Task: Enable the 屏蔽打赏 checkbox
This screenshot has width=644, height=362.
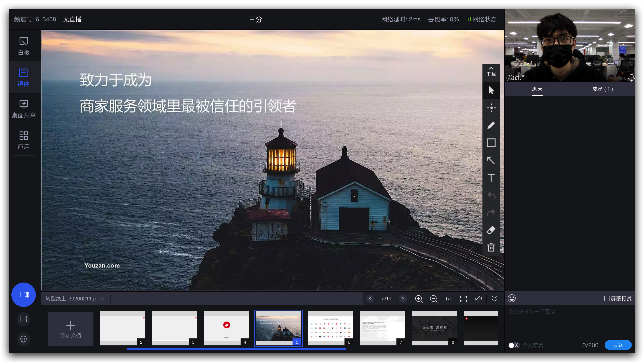Action: point(607,298)
